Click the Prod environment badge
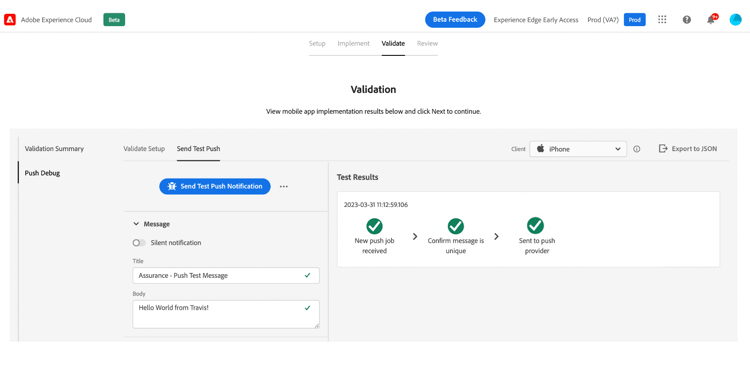The image size is (750, 366). [x=635, y=20]
